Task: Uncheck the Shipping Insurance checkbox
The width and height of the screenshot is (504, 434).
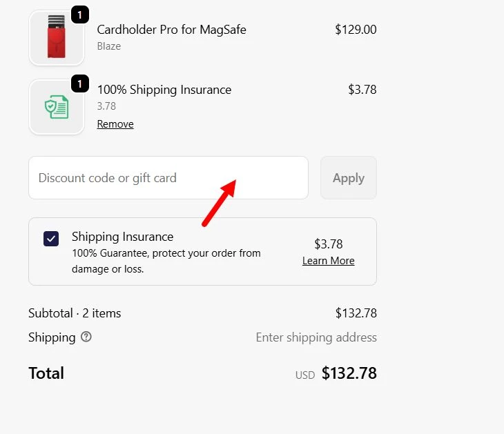Action: coord(51,239)
